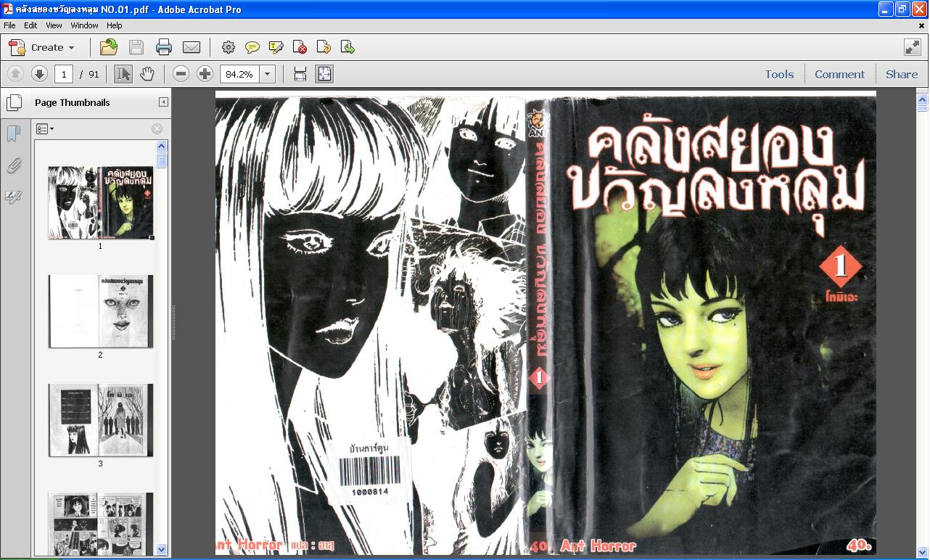
Task: Add a sticky note comment
Action: coord(252,48)
